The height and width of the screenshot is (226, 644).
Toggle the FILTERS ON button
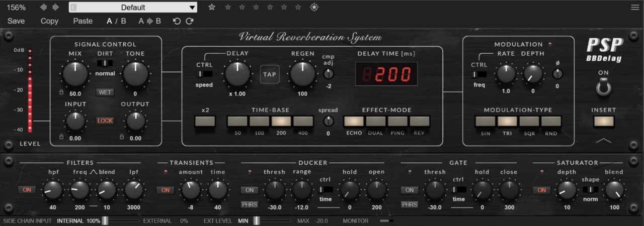pyautogui.click(x=27, y=190)
